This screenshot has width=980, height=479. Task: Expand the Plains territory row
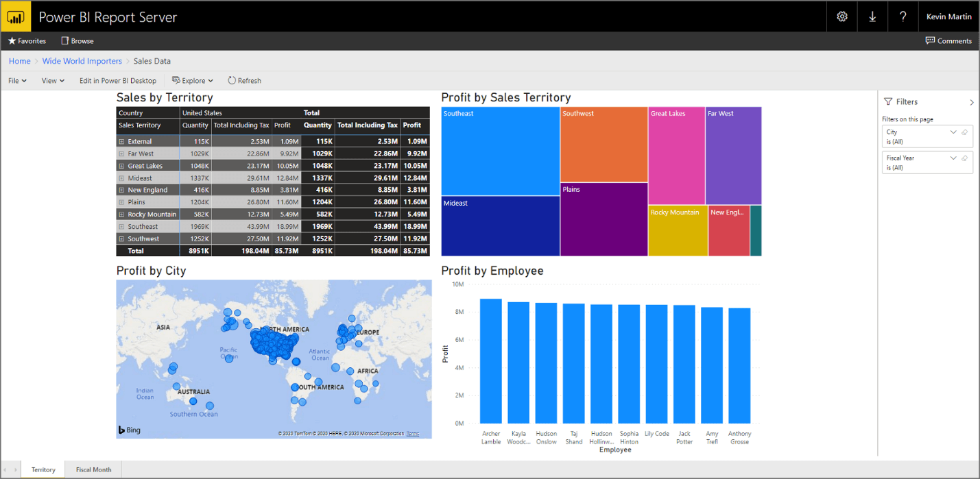click(121, 203)
